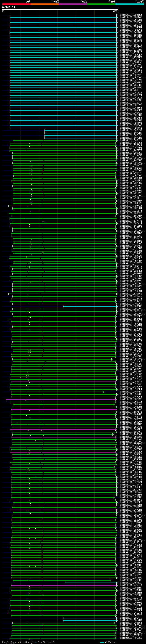Select hit UniRef100_B0M0H3
The image size is (146, 644).
coord(131,306)
